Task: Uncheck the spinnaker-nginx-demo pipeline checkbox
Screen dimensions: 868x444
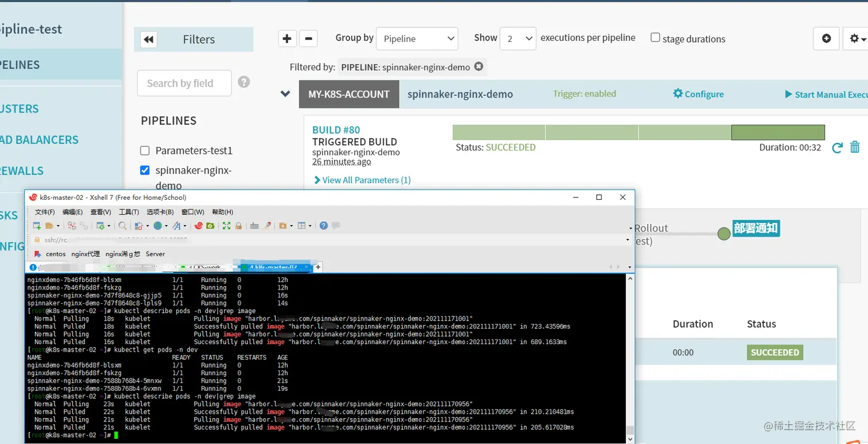Action: (145, 170)
